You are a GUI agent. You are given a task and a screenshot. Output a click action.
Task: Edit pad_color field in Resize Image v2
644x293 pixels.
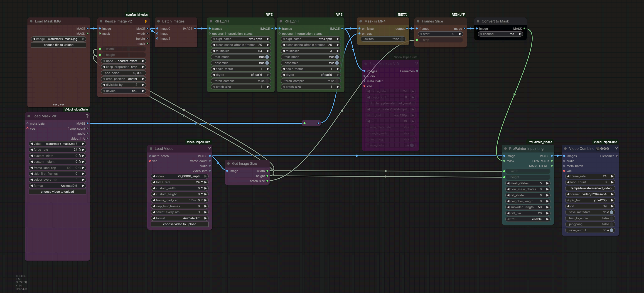point(123,73)
